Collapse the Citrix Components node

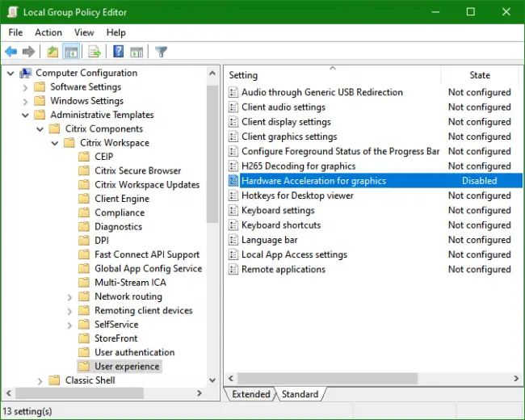(x=40, y=129)
